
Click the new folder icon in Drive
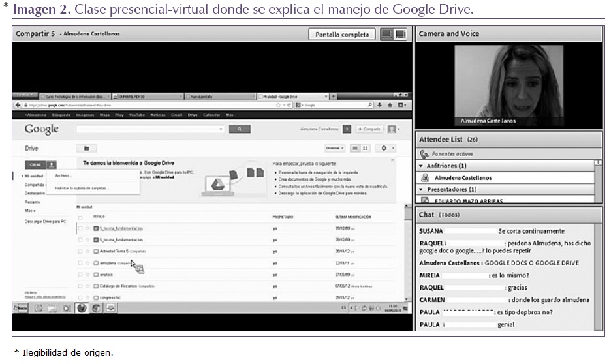[86, 148]
